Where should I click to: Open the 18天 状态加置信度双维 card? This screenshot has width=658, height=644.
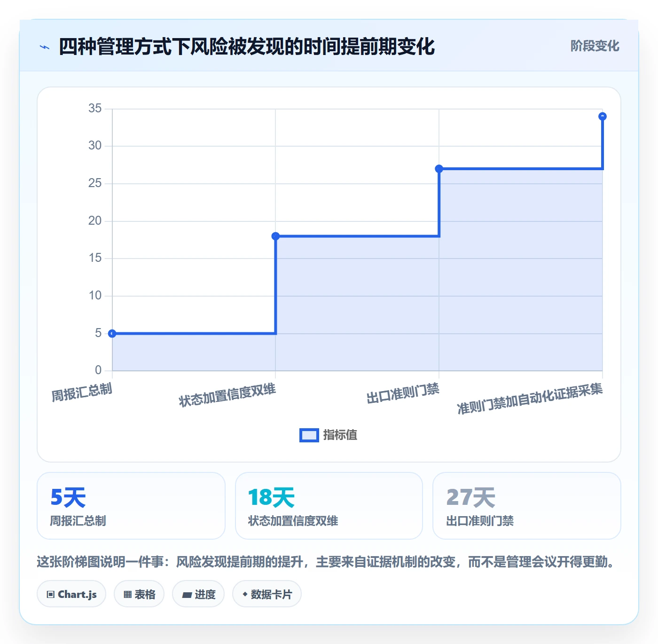tap(329, 506)
